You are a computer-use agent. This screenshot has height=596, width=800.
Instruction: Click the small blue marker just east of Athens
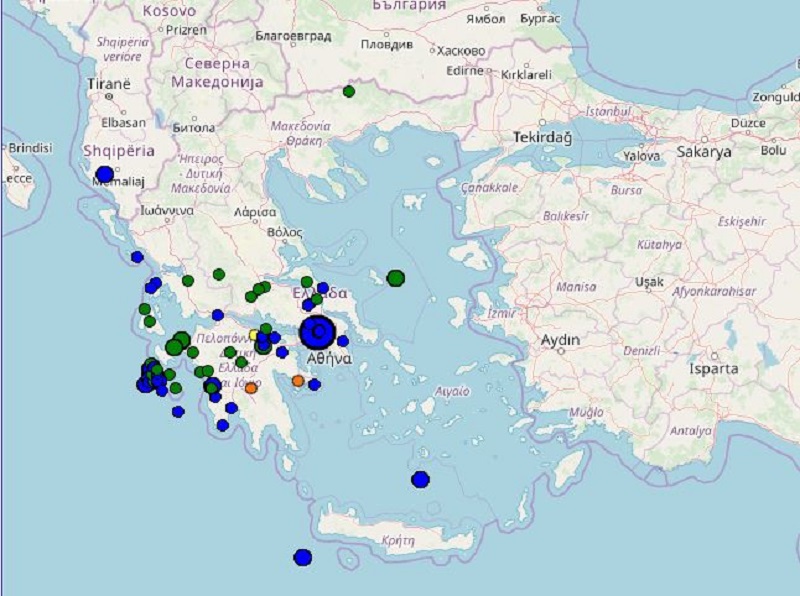pos(343,341)
